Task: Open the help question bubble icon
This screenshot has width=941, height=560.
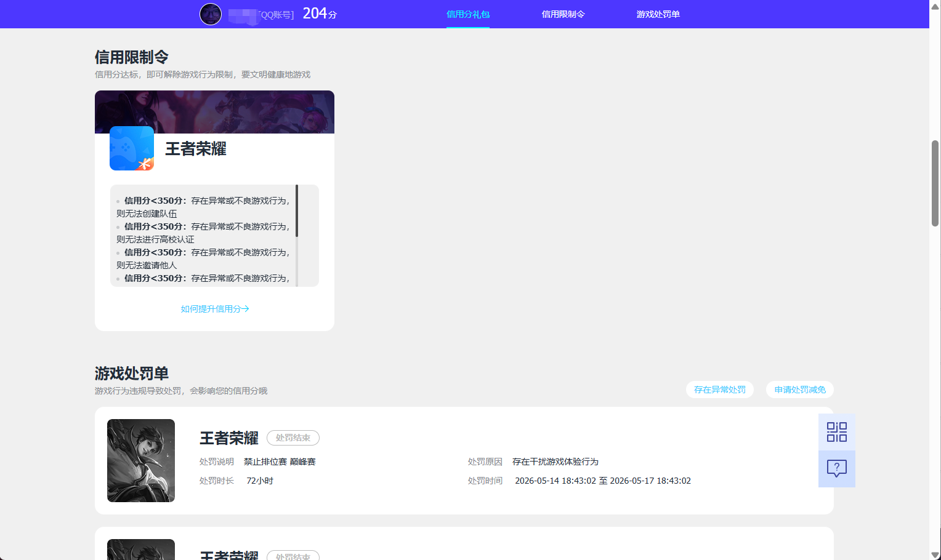Action: coord(836,469)
